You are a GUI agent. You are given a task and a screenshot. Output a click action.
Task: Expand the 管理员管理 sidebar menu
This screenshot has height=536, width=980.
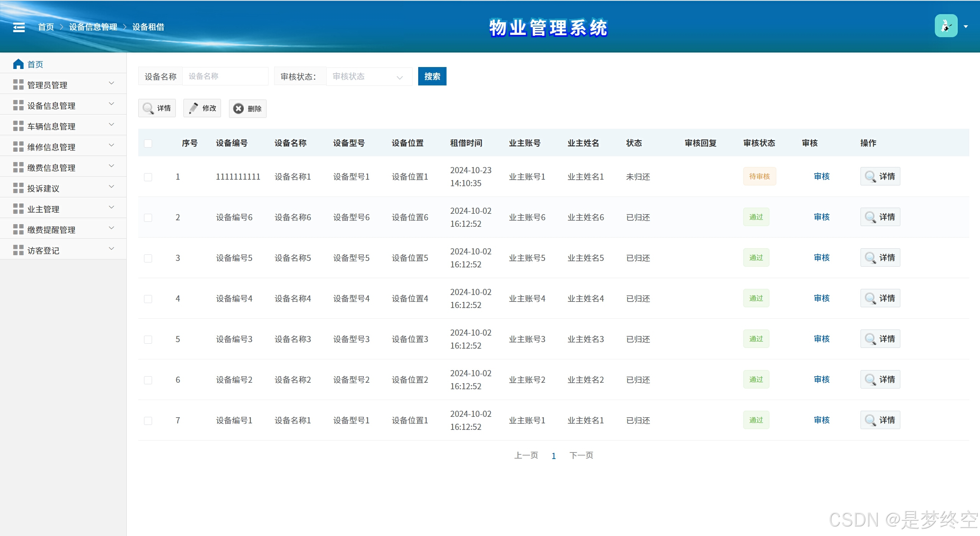tap(63, 85)
